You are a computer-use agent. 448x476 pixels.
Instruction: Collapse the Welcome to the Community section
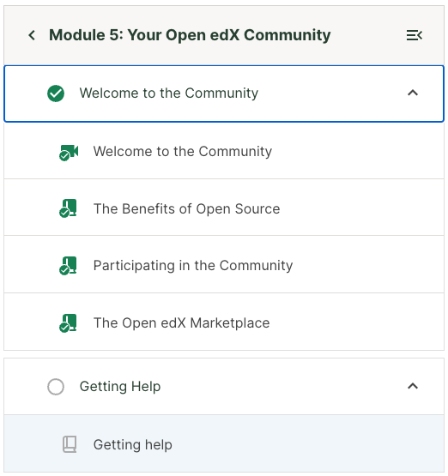[x=413, y=93]
